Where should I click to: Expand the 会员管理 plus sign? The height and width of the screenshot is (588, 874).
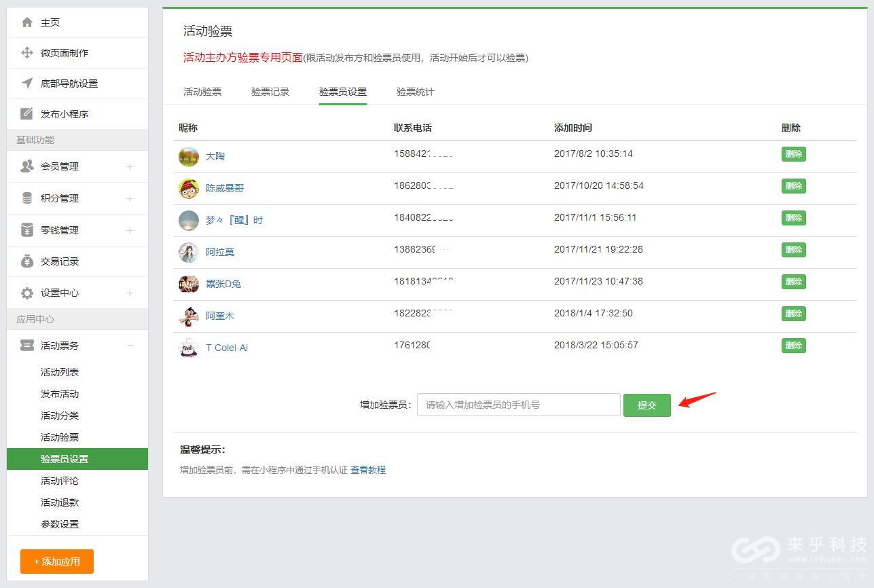[x=130, y=166]
